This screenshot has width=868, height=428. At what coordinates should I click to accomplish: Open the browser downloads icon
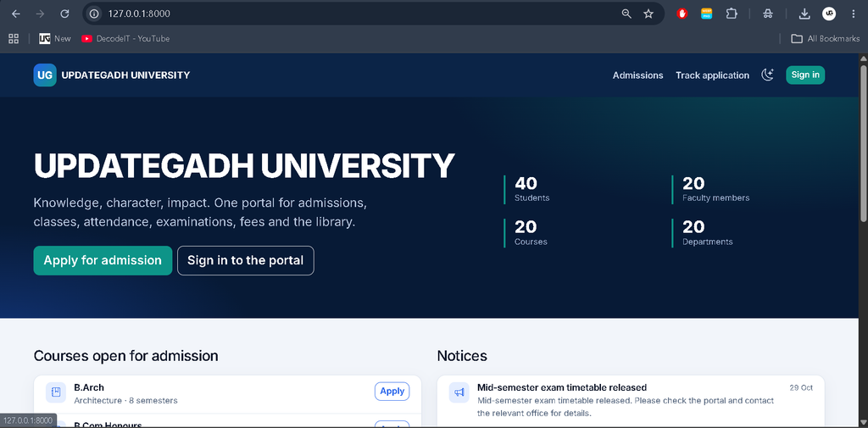click(x=805, y=14)
